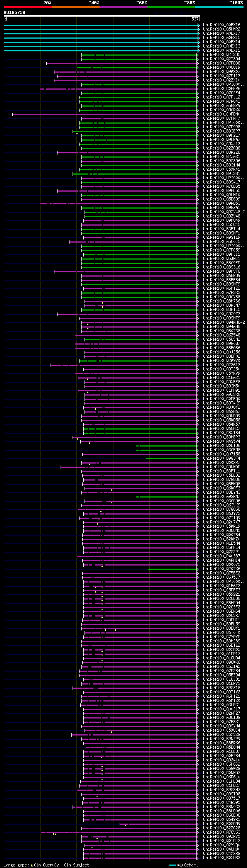This screenshot has width=247, height=868.
Task: Select label UniRef100_C0PDN0
Action: tap(222, 114)
